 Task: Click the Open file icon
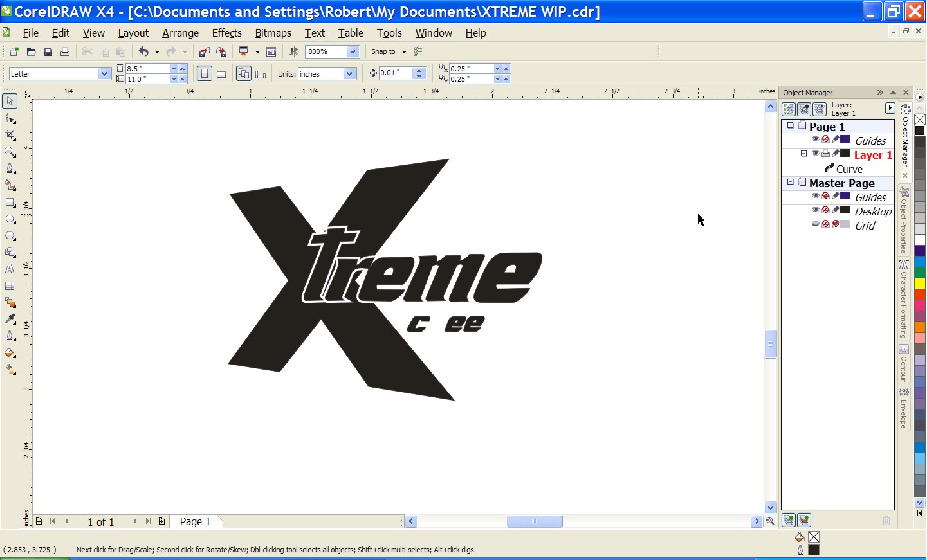click(31, 51)
